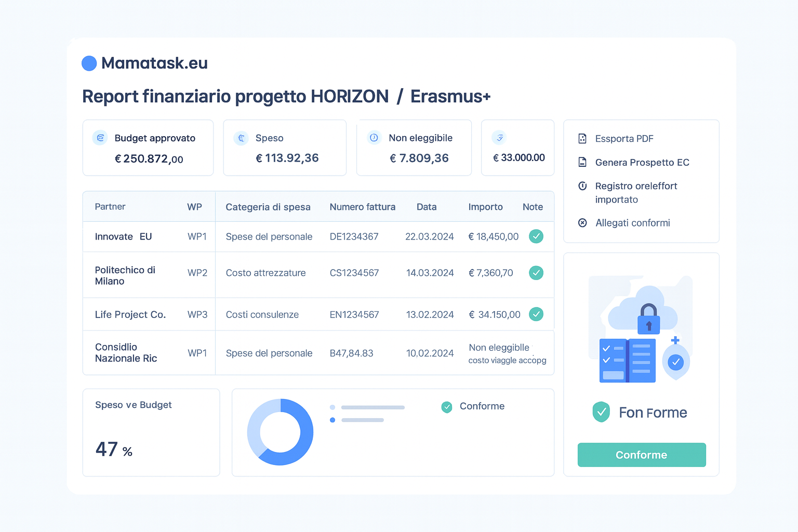Click the blue Mamatask.eu logo circle
Screen dimensions: 798x532
89,63
